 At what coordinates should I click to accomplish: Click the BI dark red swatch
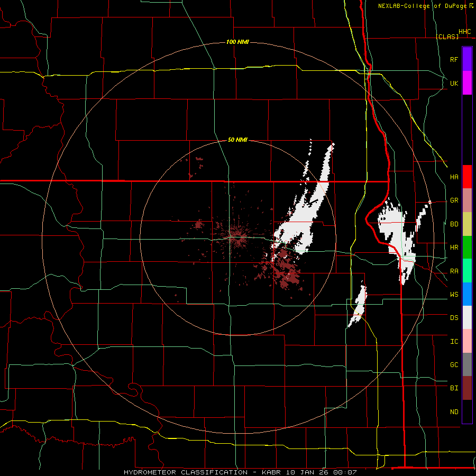pos(467,388)
